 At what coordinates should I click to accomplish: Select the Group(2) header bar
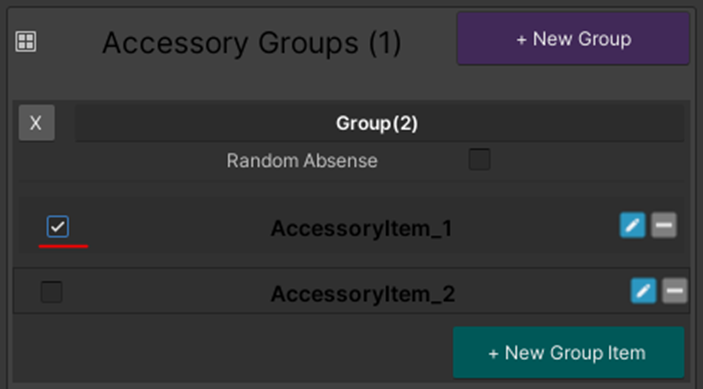[x=379, y=123]
